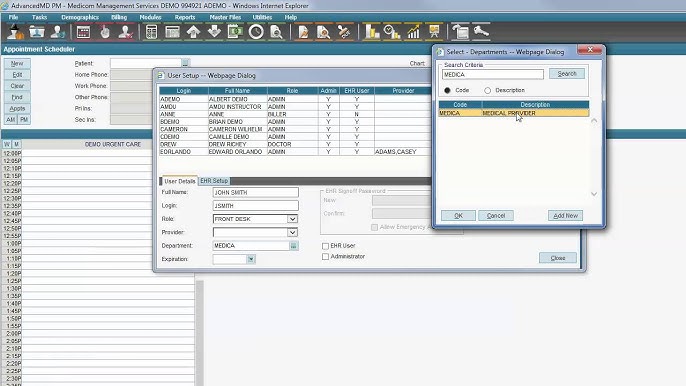This screenshot has height=386, width=686.
Task: Open the Expiration date dropdown
Action: 251,259
